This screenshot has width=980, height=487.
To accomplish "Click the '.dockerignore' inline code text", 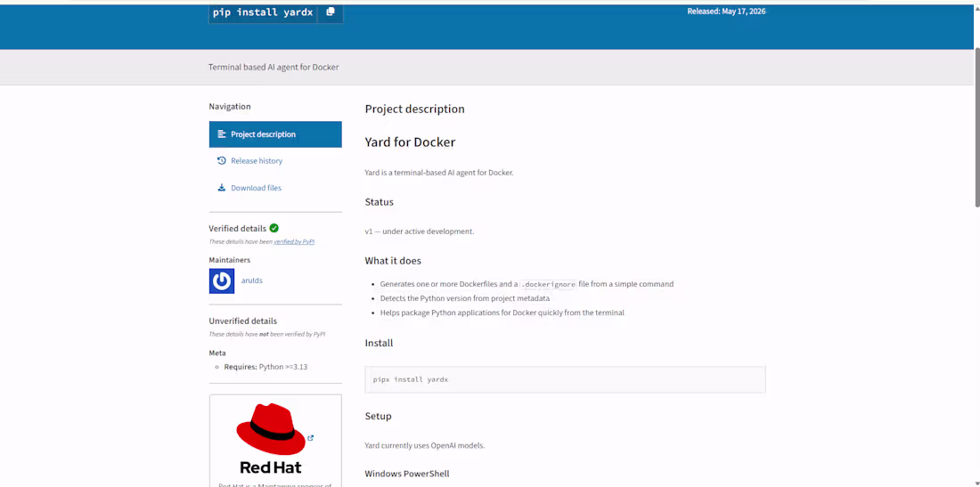I will click(548, 284).
